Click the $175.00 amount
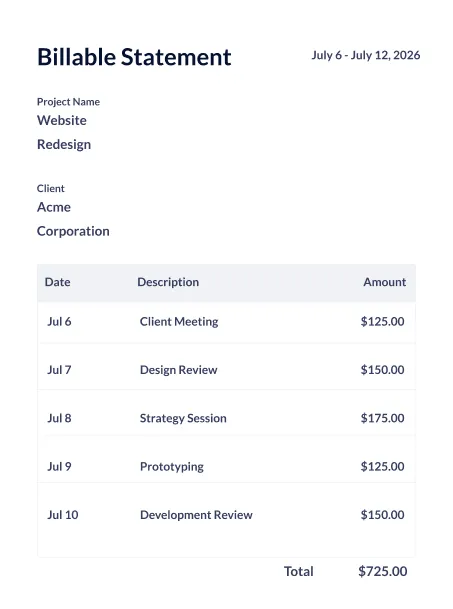 click(382, 418)
